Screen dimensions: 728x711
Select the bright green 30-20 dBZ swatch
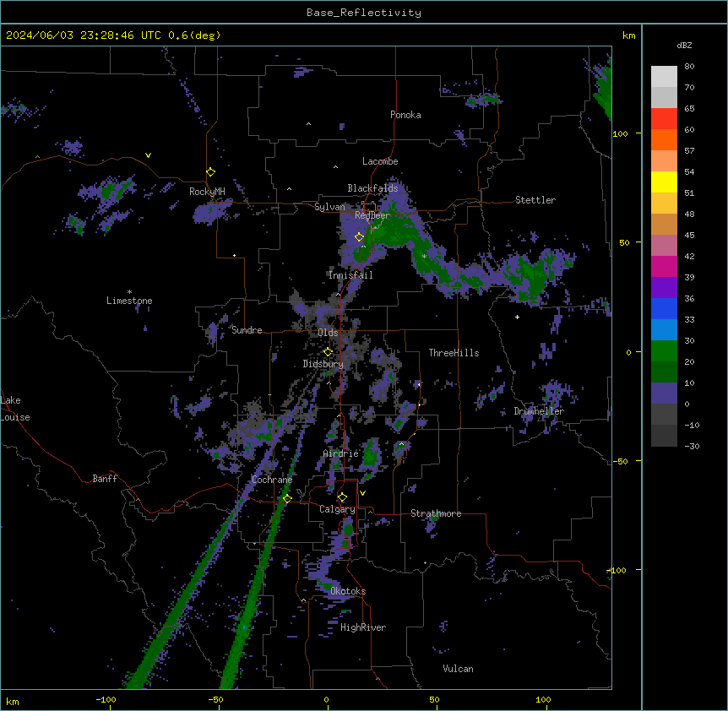point(664,351)
